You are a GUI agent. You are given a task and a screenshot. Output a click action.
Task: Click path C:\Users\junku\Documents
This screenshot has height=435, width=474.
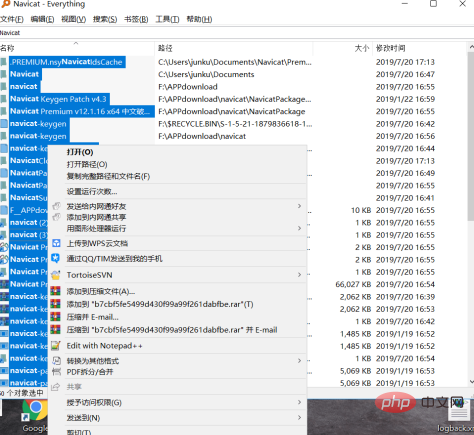206,74
